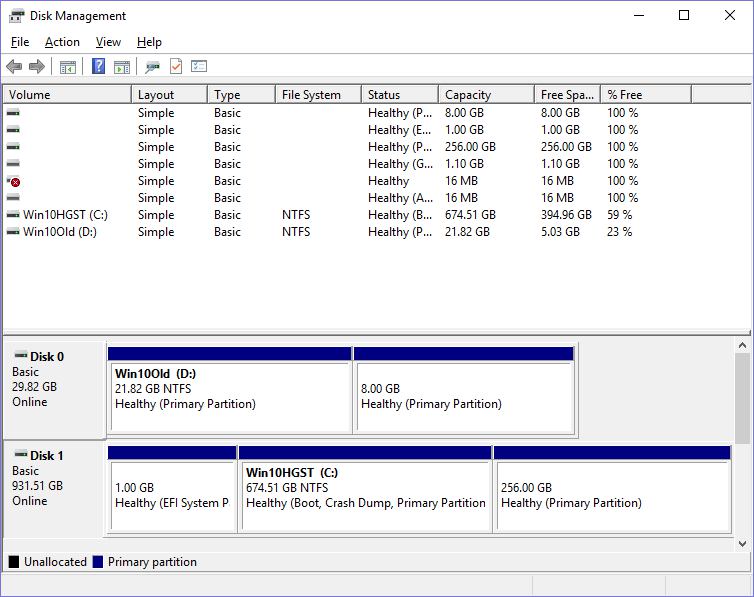Toggle the Show/Hide Action Pane icon

[x=122, y=67]
